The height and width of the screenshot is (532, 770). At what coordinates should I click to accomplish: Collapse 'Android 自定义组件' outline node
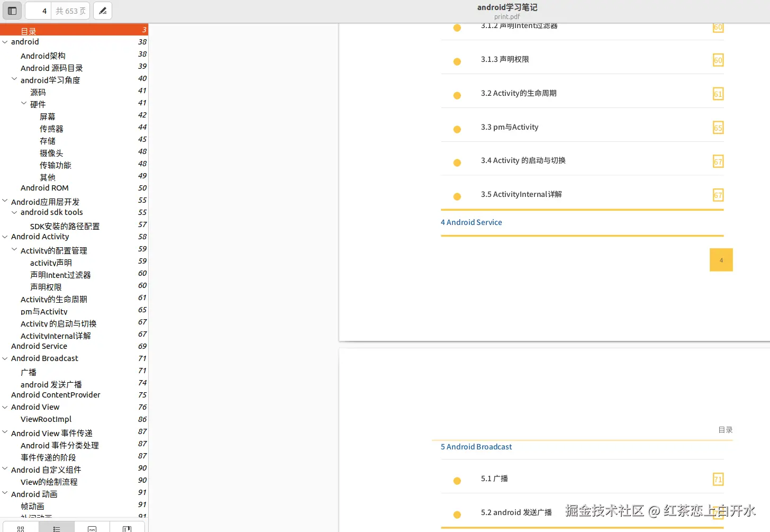point(5,469)
